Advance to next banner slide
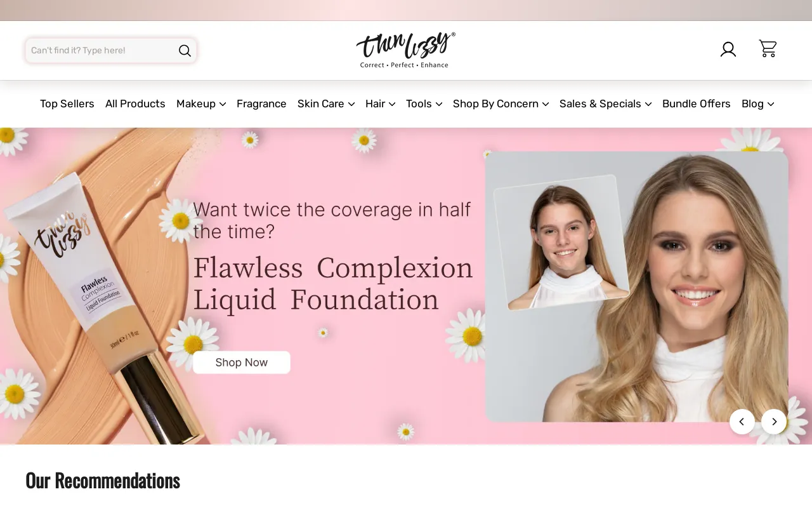The height and width of the screenshot is (508, 812). tap(774, 422)
